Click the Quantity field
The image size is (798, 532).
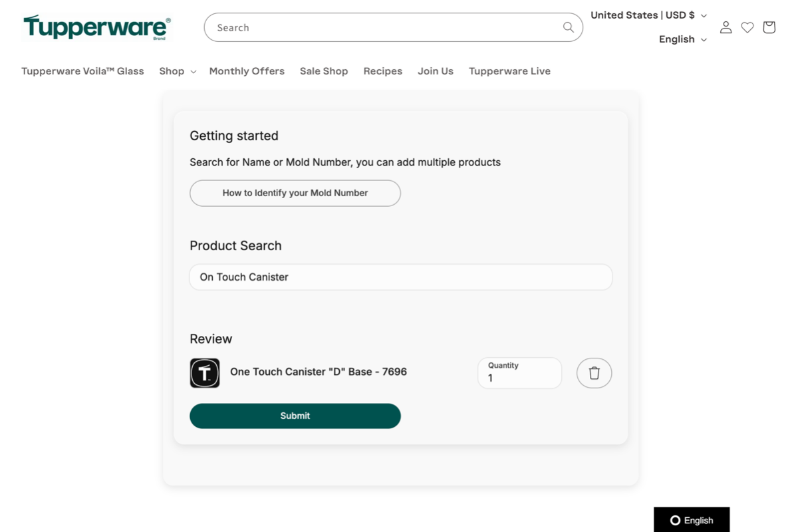pos(519,373)
